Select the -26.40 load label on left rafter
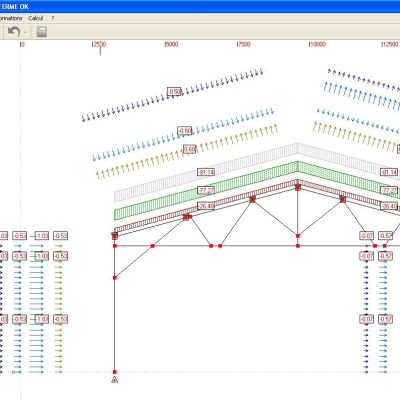The height and width of the screenshot is (400, 400). point(206,206)
